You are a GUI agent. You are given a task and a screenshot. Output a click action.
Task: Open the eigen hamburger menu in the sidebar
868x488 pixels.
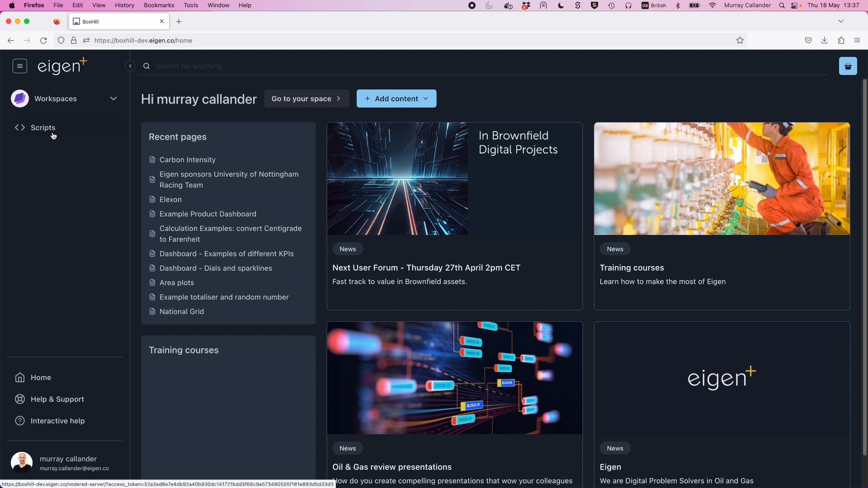click(19, 66)
